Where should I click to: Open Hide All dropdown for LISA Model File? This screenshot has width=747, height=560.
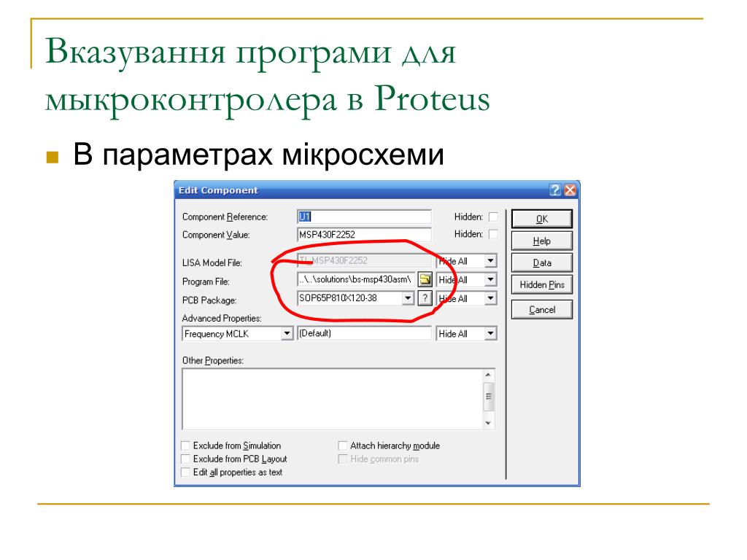click(x=490, y=261)
